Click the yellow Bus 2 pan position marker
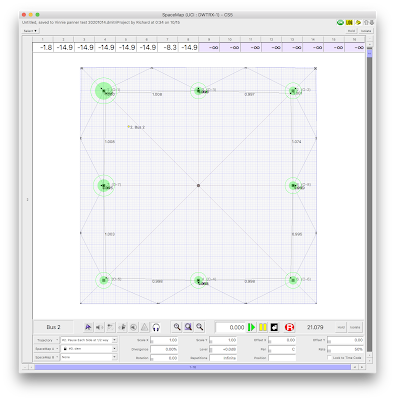 pos(128,127)
